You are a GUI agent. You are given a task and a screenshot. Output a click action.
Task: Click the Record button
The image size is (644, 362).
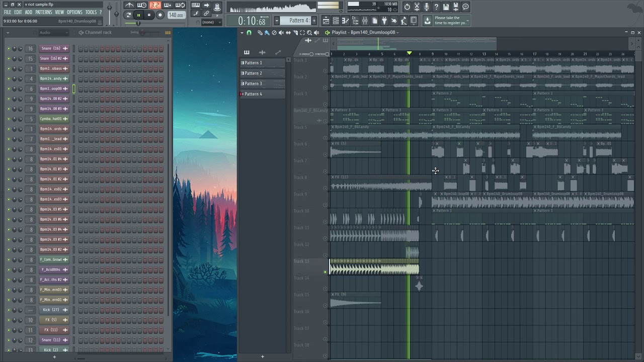(x=160, y=15)
